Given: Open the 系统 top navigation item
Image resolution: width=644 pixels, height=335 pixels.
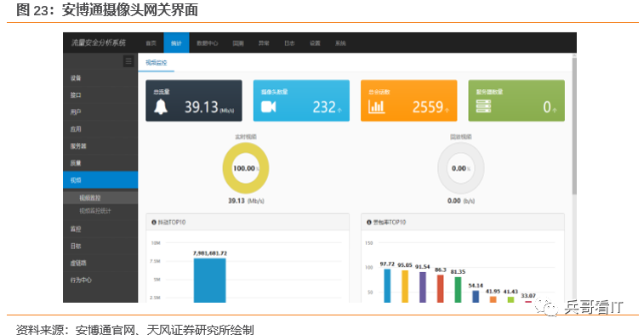Looking at the screenshot, I should (340, 43).
